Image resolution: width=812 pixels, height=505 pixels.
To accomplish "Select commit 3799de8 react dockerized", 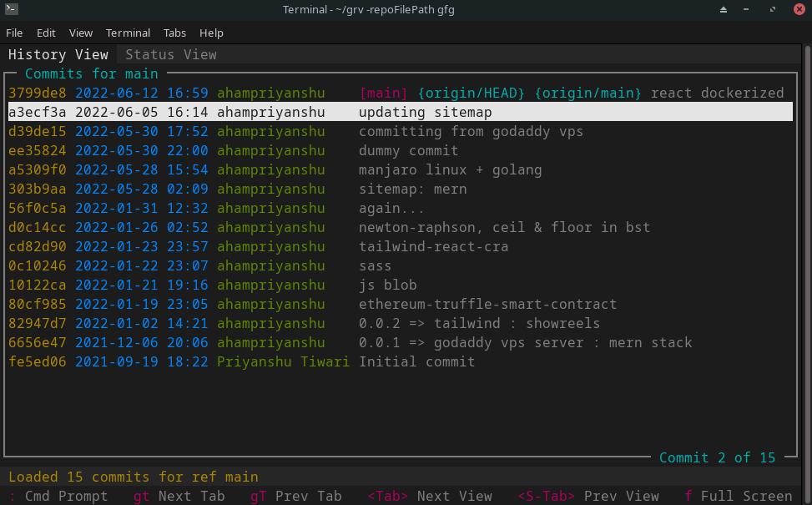I will [x=401, y=93].
